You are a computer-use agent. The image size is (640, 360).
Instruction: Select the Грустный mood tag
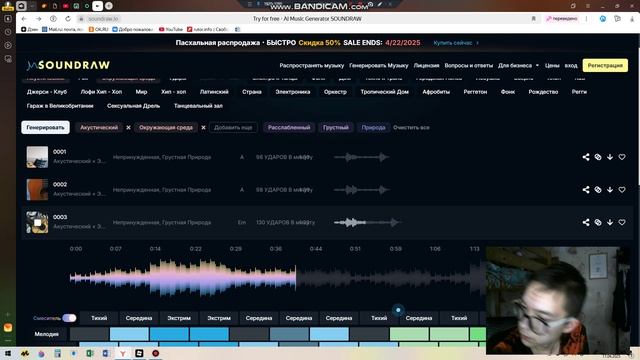click(x=336, y=128)
